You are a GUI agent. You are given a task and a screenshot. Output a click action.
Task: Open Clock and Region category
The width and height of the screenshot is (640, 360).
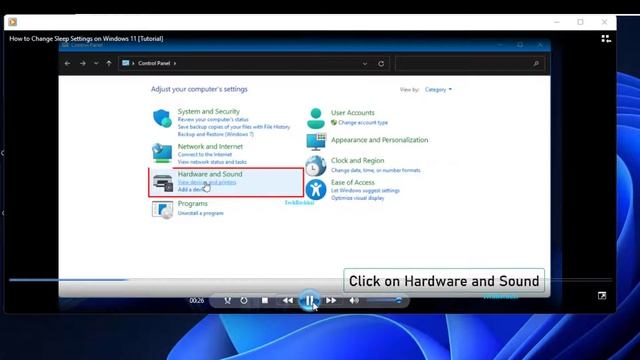tap(358, 160)
